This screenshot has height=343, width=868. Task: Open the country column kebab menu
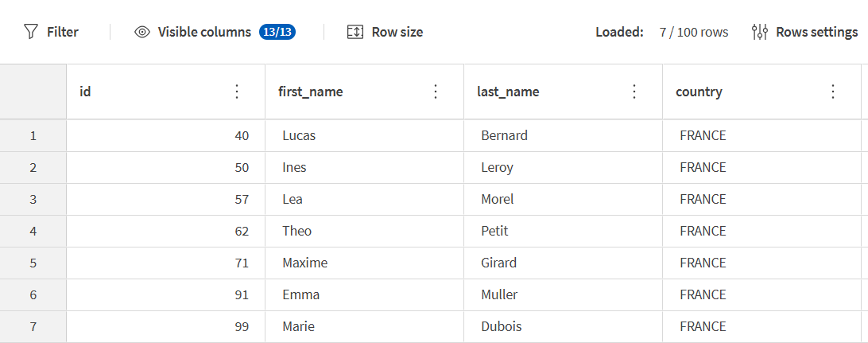pos(832,92)
